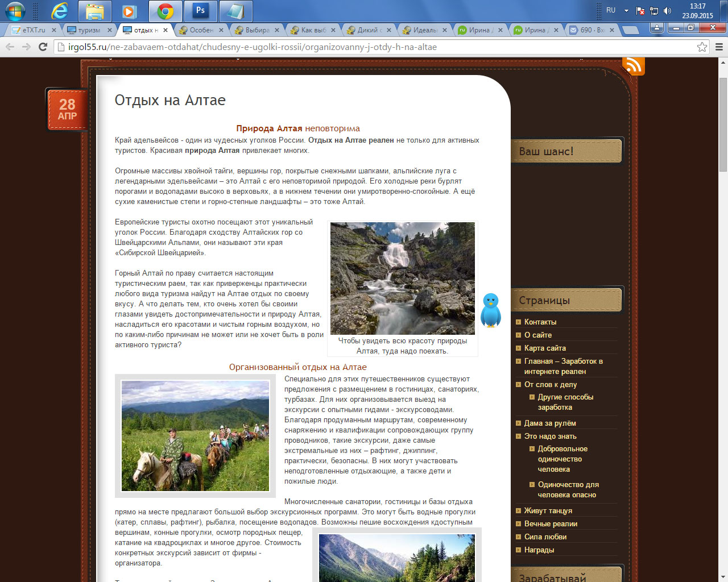Open the Контакты page link
Image resolution: width=728 pixels, height=582 pixels.
pos(540,322)
